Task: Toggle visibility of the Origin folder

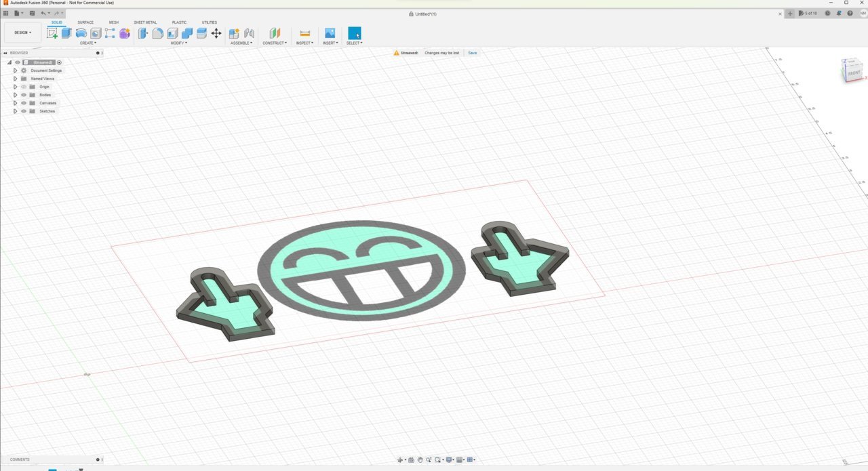Action: click(24, 87)
